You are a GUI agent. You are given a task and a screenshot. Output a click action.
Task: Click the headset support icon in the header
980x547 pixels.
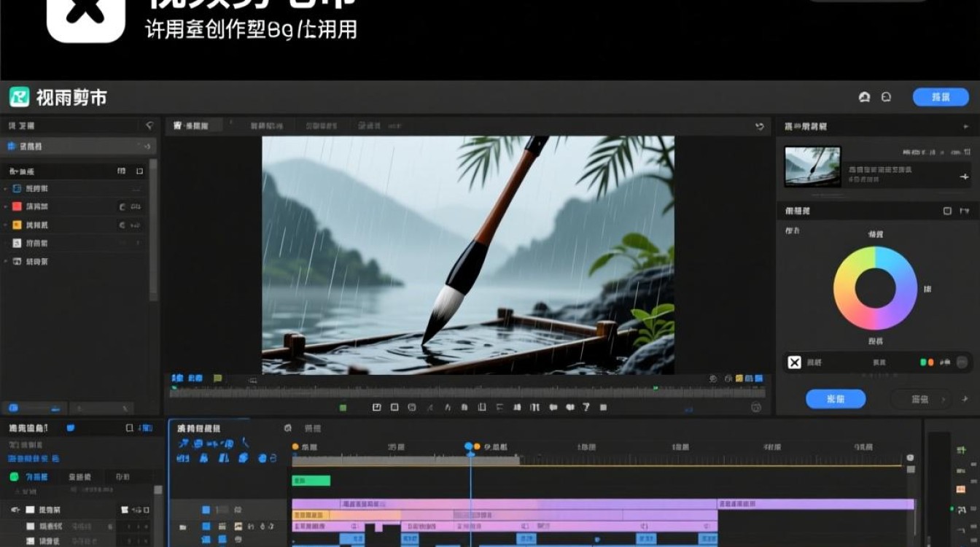coord(887,97)
